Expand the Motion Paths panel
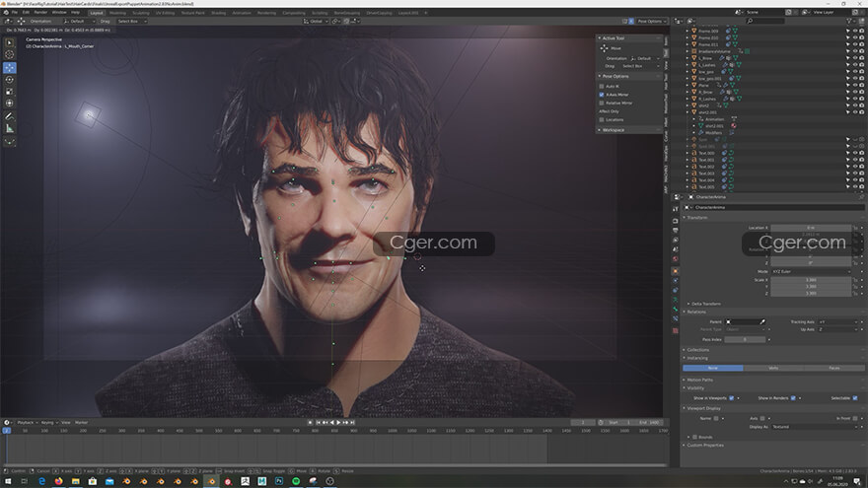Viewport: 868px width, 488px height. (x=699, y=380)
